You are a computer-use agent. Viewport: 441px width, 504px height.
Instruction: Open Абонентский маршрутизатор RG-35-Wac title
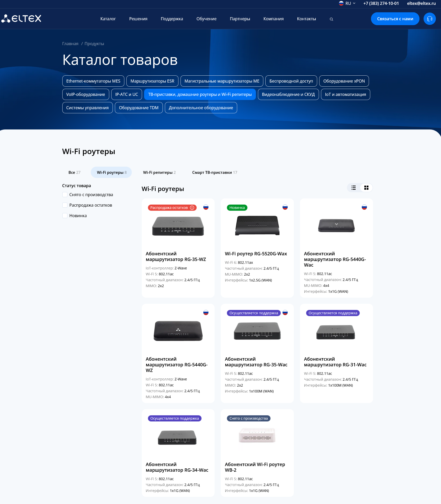[256, 362]
